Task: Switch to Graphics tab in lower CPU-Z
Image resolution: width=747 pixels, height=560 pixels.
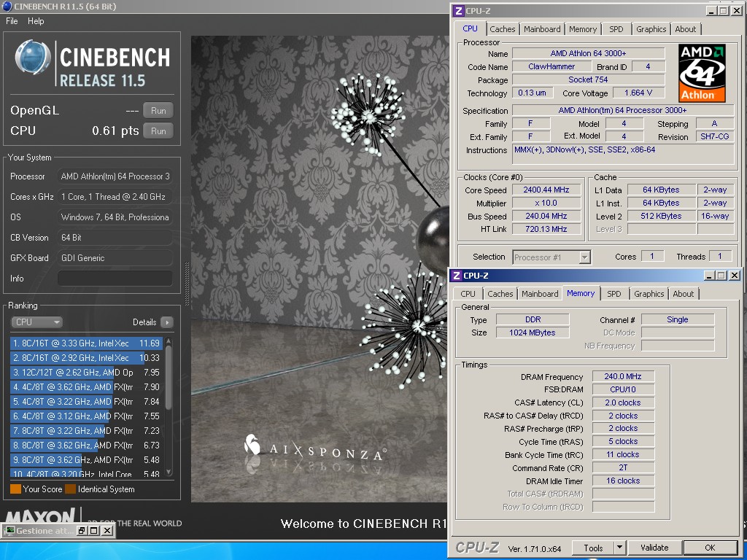Action: (x=649, y=294)
